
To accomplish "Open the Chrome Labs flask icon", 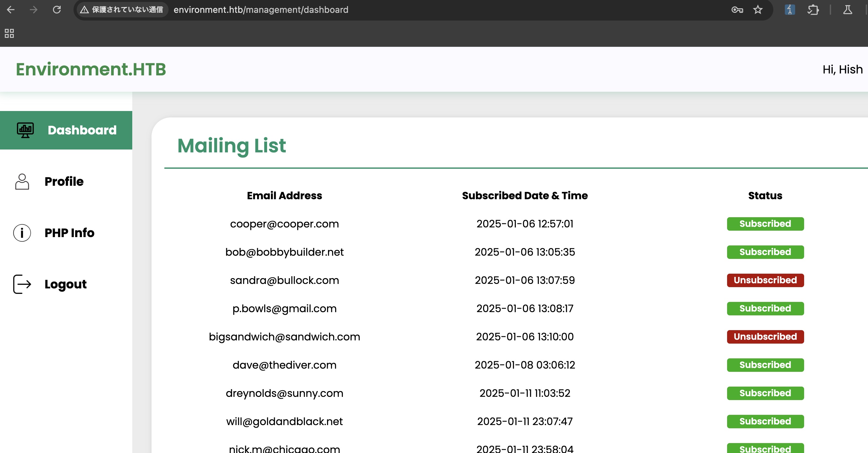I will click(x=848, y=10).
